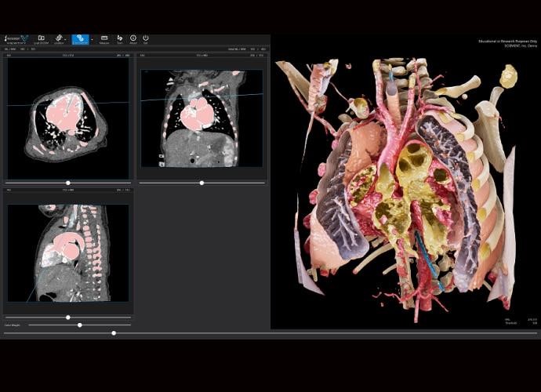Click the 'Educational or Research Purposes Only' text
This screenshot has width=541, height=392.
click(x=507, y=42)
